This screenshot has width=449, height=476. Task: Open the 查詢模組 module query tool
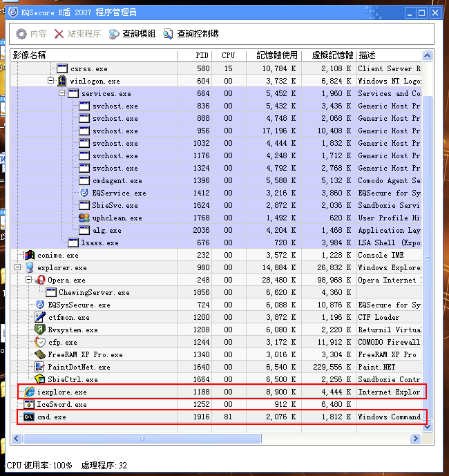pos(132,34)
